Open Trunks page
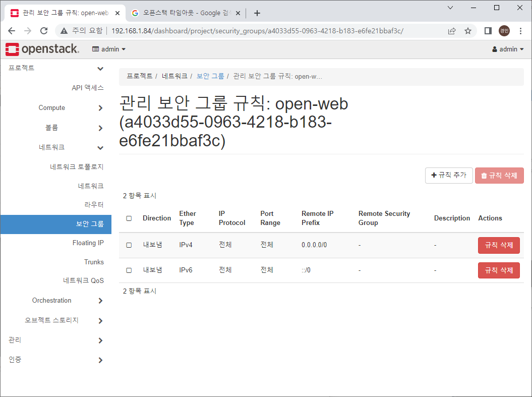This screenshot has height=397, width=532. [94, 262]
